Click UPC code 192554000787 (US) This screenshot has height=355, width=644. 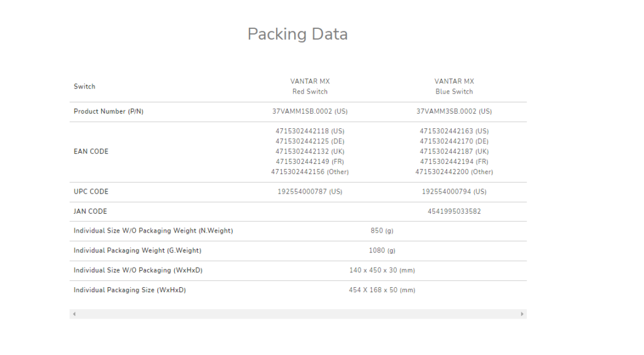point(310,192)
